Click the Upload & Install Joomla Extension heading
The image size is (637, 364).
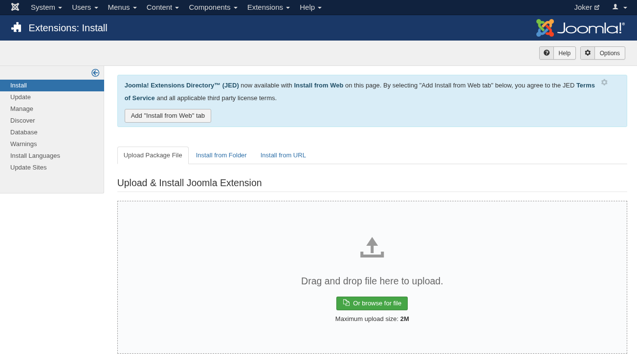point(190,183)
